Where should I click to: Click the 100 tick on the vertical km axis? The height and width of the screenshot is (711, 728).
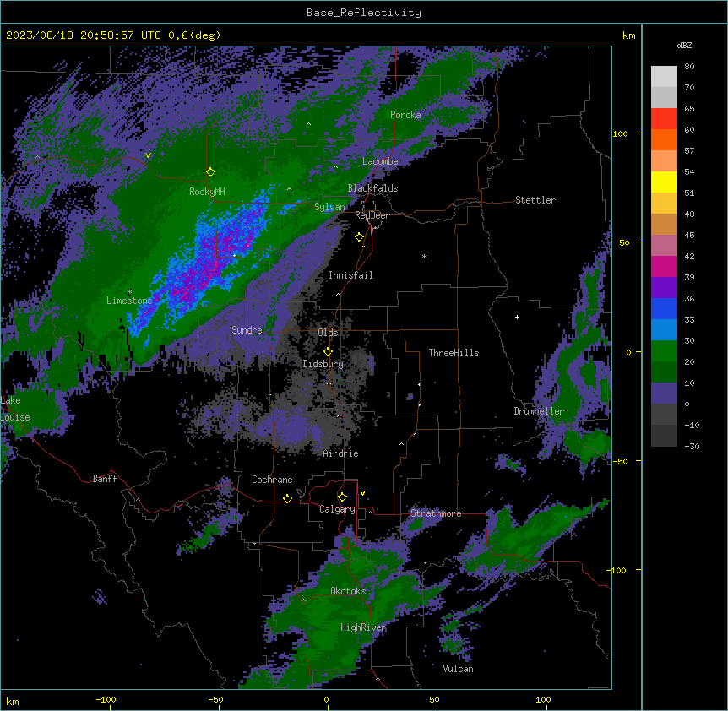(x=620, y=133)
